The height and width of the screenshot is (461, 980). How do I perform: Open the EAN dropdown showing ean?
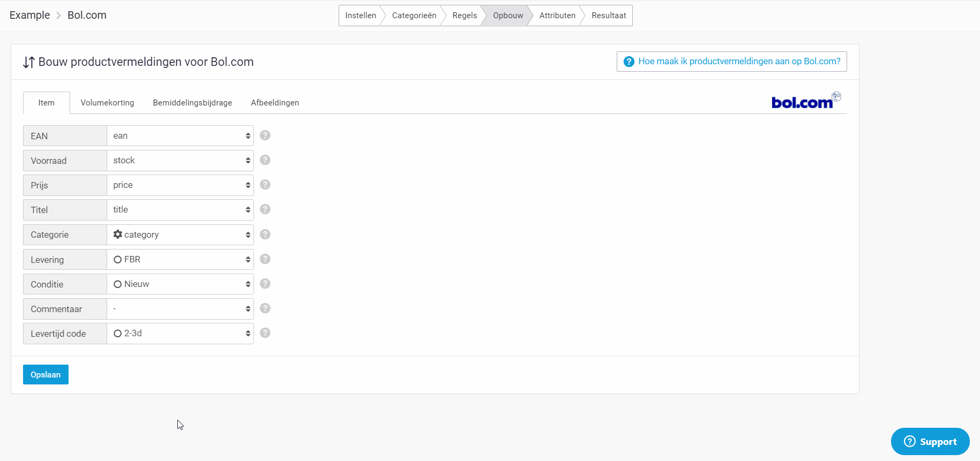(x=180, y=136)
